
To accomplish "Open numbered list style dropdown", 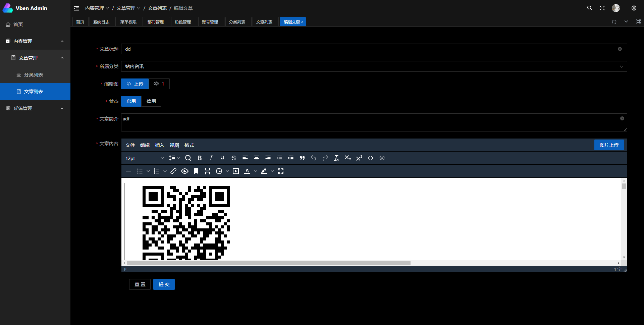I will [x=165, y=171].
